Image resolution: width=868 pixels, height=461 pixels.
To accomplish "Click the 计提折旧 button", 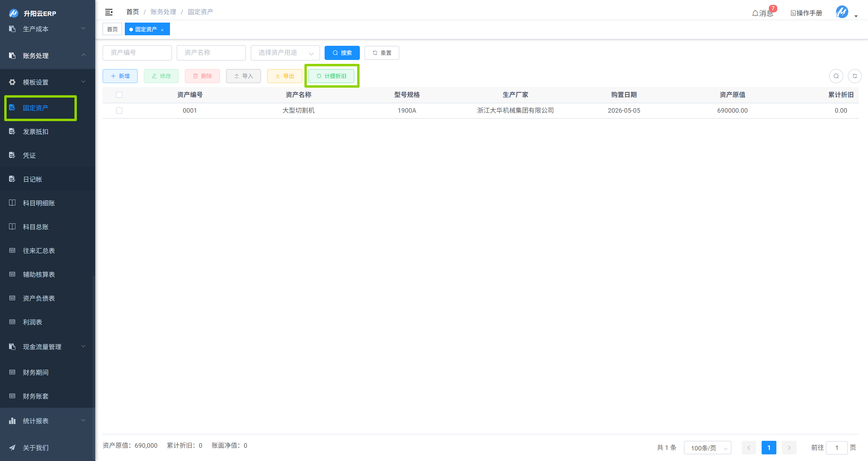I will 332,76.
